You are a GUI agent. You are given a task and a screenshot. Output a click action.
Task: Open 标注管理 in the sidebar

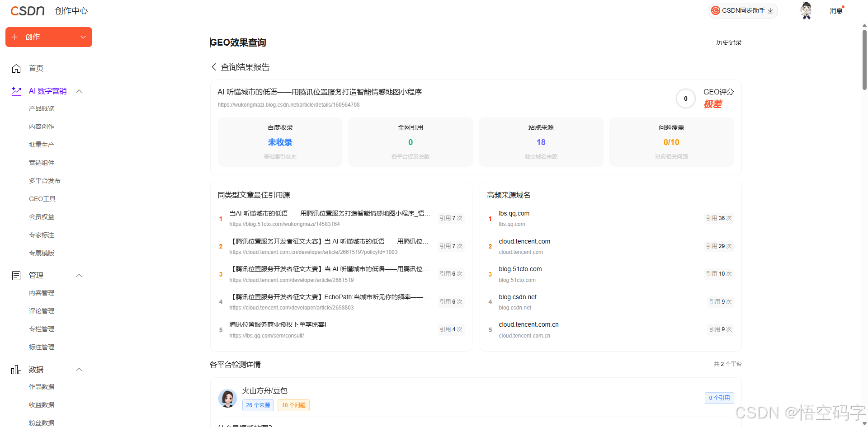pos(42,347)
